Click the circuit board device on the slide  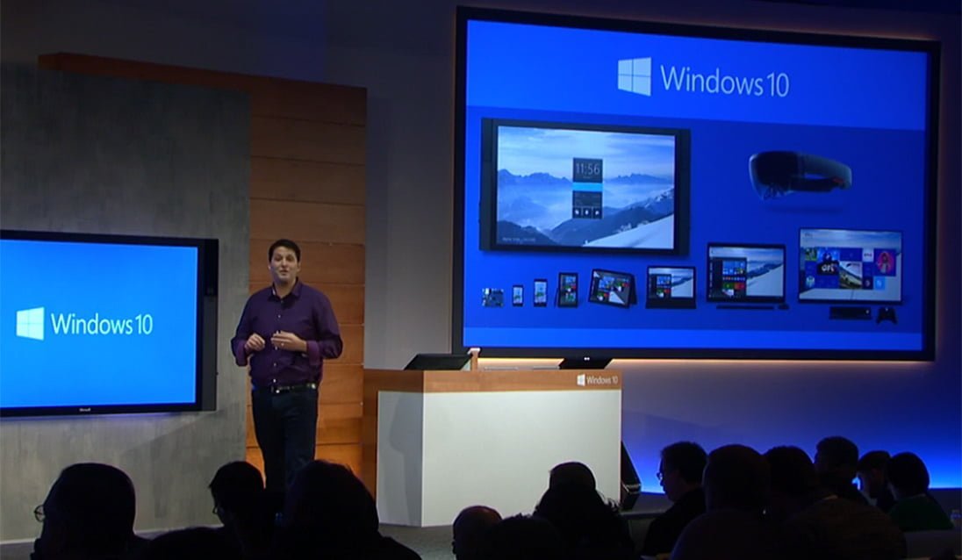492,298
